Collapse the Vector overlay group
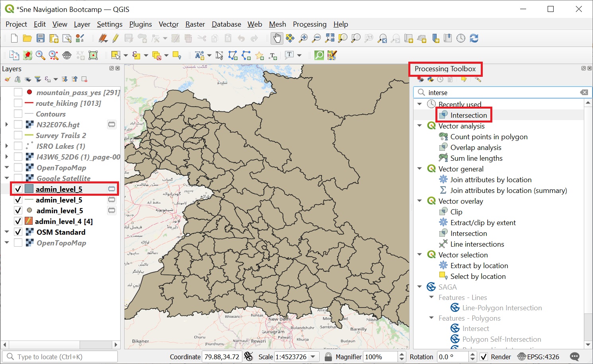The width and height of the screenshot is (593, 364). tap(419, 201)
